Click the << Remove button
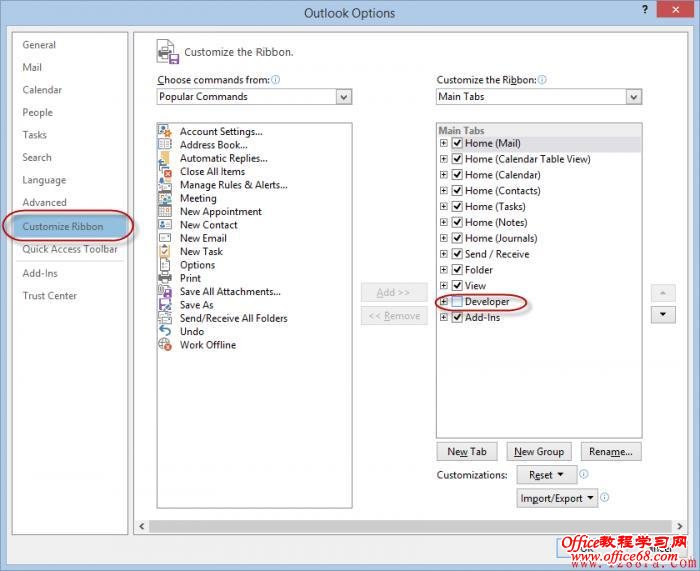The height and width of the screenshot is (571, 700). pyautogui.click(x=394, y=316)
